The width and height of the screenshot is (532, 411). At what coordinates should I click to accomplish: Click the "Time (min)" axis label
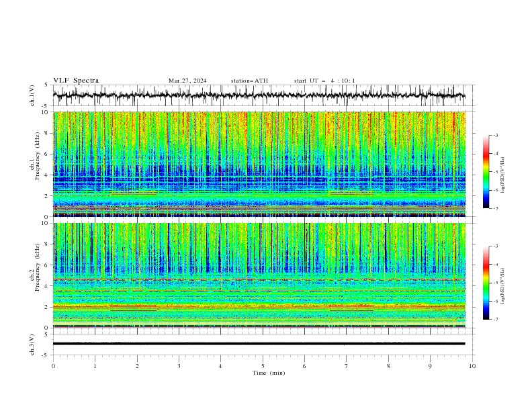[269, 373]
